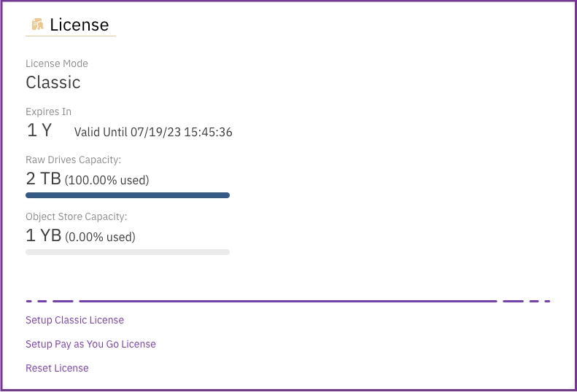577x392 pixels.
Task: Click the (100.00% used) text
Action: pyautogui.click(x=107, y=179)
